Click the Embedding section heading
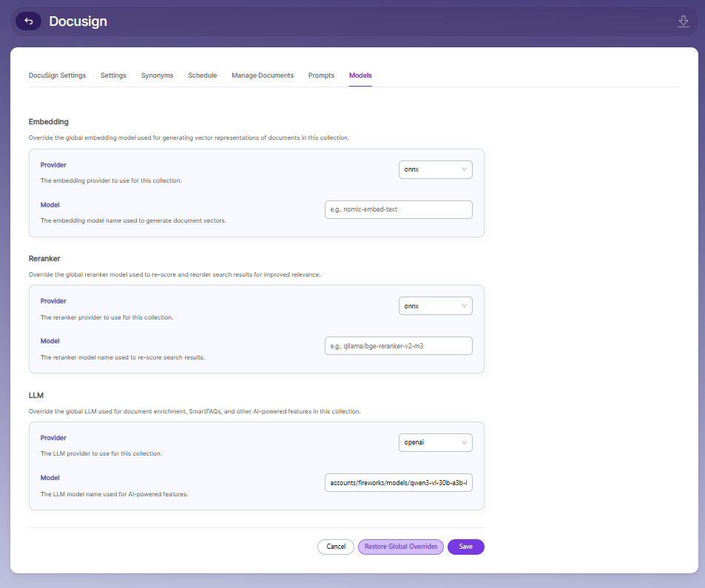 coord(49,122)
